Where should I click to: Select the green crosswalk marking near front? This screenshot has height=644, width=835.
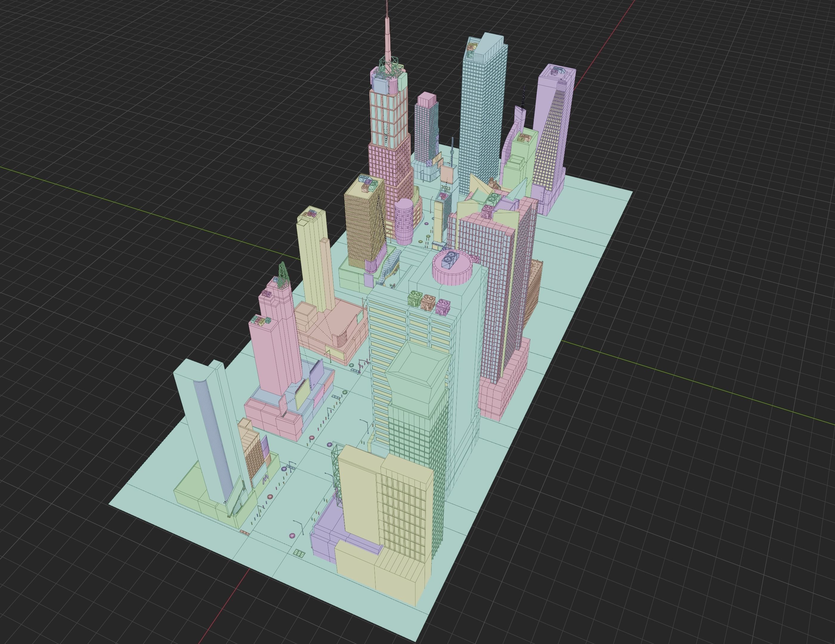click(299, 553)
